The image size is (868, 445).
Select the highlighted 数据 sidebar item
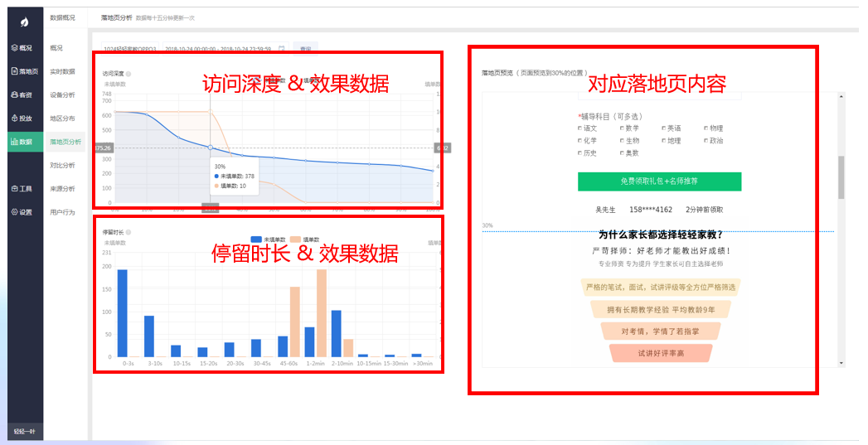pos(26,142)
